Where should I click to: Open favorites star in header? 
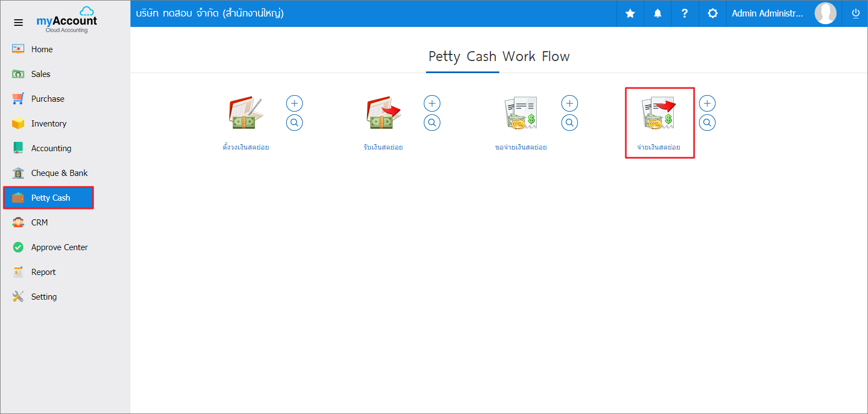click(x=630, y=13)
